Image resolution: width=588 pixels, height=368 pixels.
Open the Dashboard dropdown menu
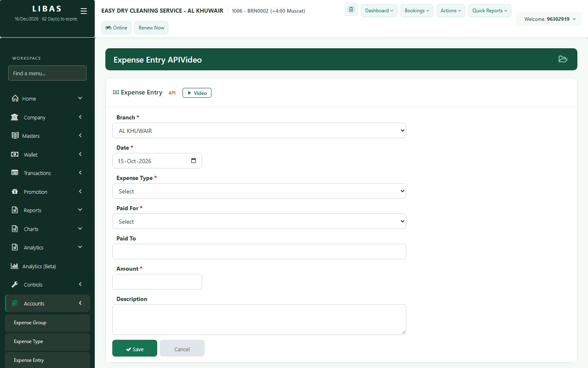pos(379,11)
